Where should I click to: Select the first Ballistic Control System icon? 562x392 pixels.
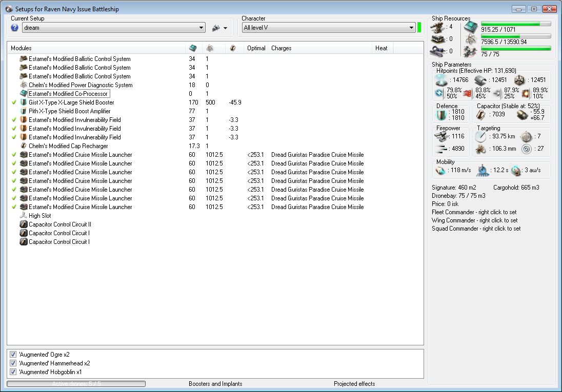[x=24, y=58]
